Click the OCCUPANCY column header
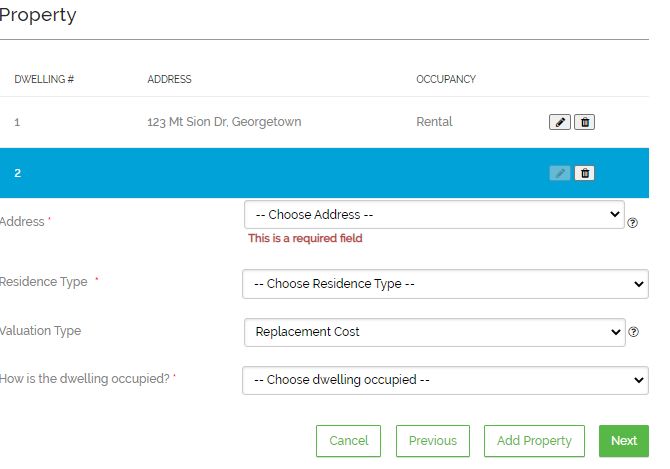 click(x=446, y=79)
